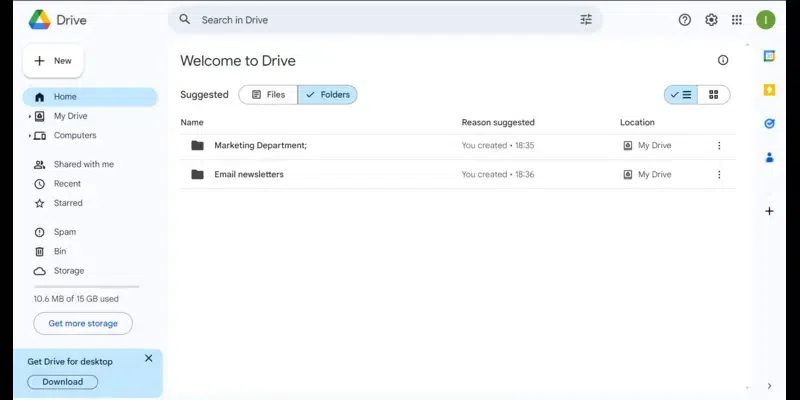Open Settings gear icon
Screen dimensions: 800x400
711,20
